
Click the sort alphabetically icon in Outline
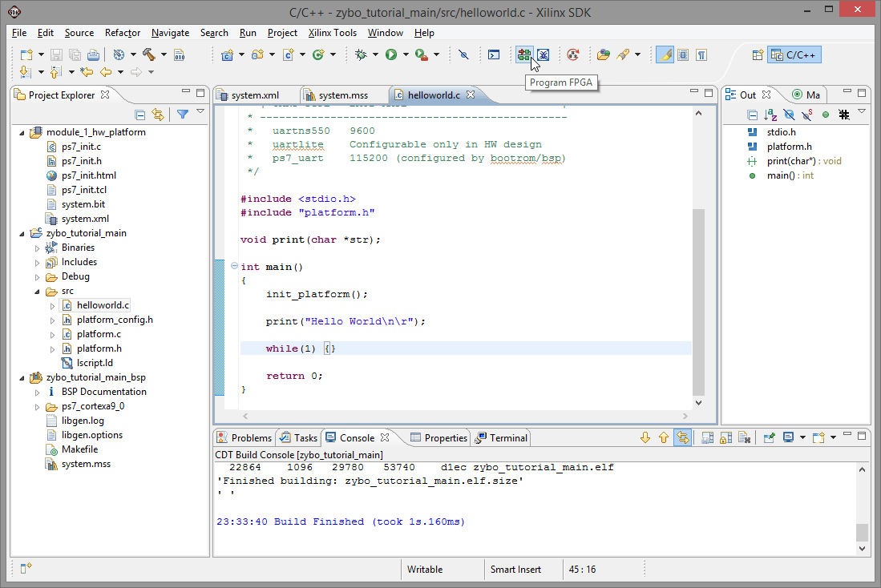point(770,115)
